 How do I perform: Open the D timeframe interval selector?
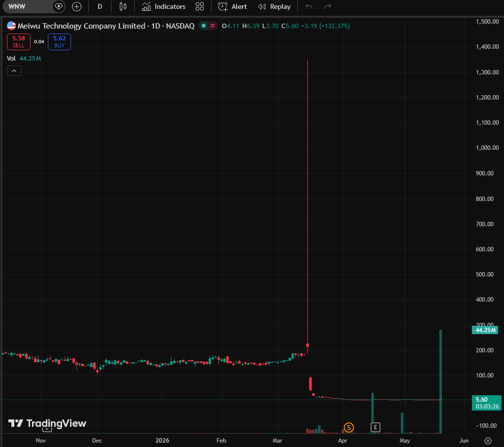pos(100,6)
